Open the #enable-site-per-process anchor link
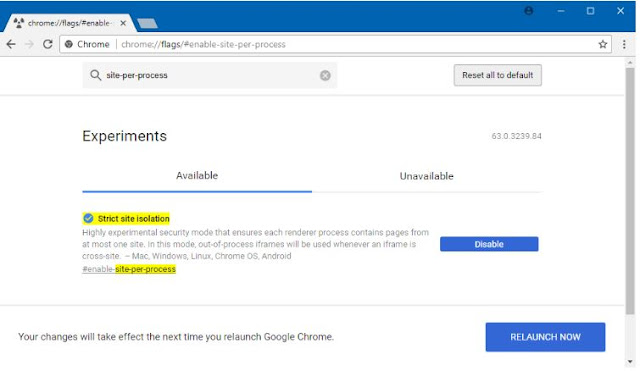The width and height of the screenshot is (640, 371). pyautogui.click(x=129, y=269)
